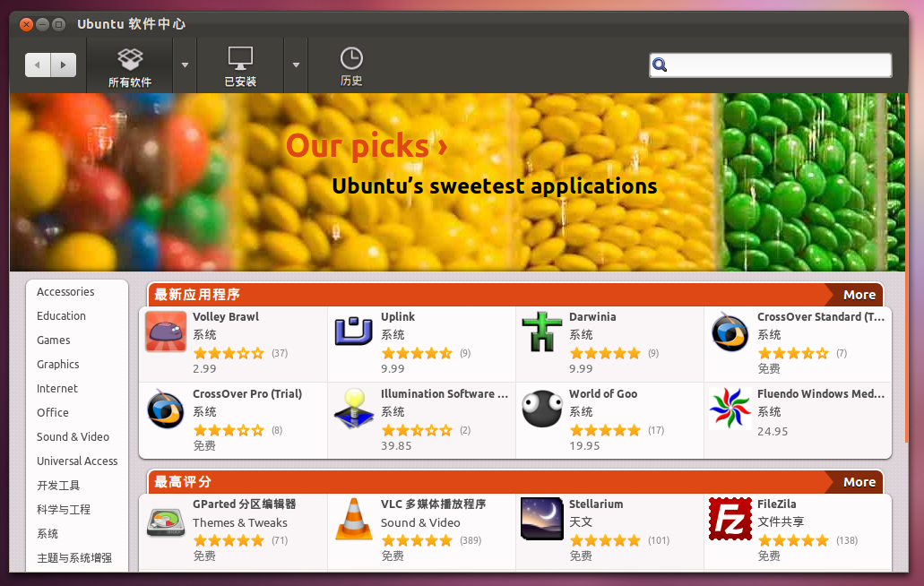Select the Games category

coord(53,340)
